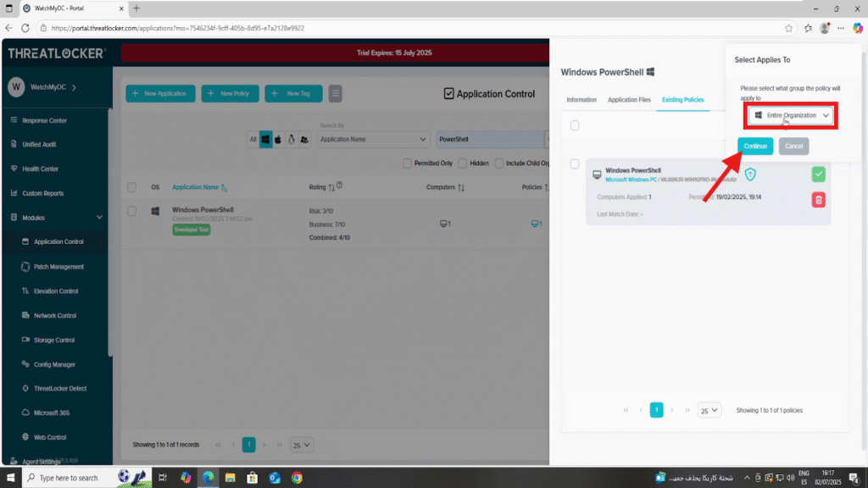Viewport: 868px width, 488px height.
Task: Open Web Control module
Action: click(50, 437)
